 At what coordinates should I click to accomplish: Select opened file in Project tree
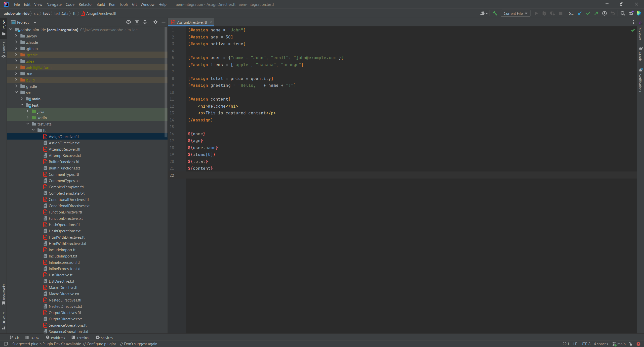(129, 22)
